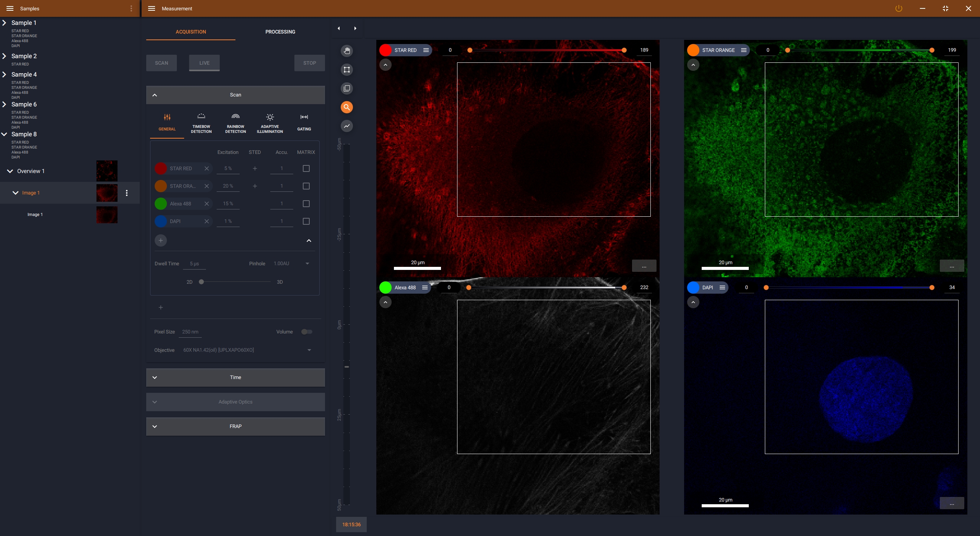Add a new channel with round plus button
The height and width of the screenshot is (536, 980).
pos(161,240)
